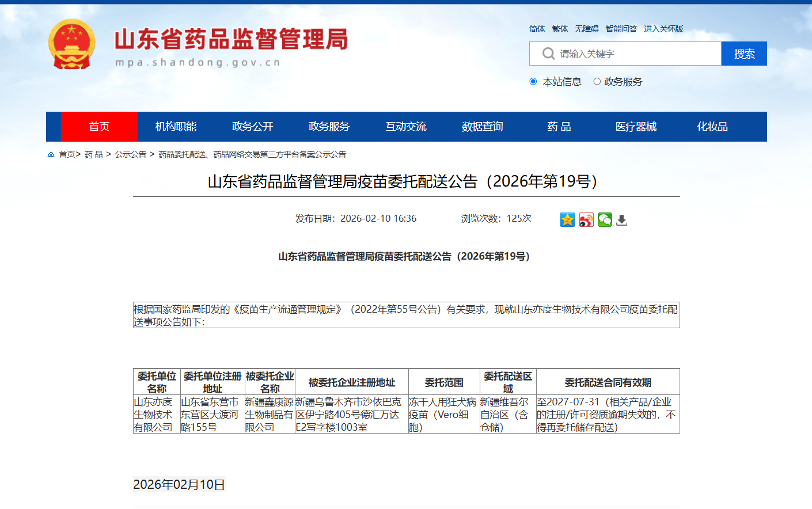Viewport: 812px width, 509px height.
Task: Click the magnifier icon in the search bar
Action: coord(548,53)
